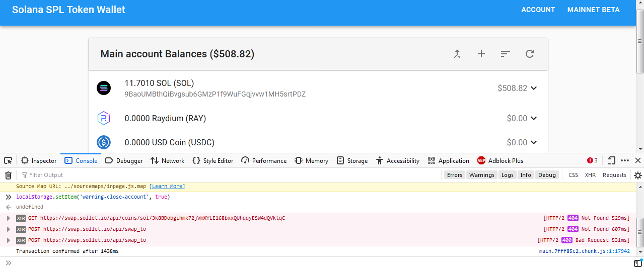Expand the 11.7010 SOL balance row
Viewport: 644px width, 273px height.
coord(534,88)
